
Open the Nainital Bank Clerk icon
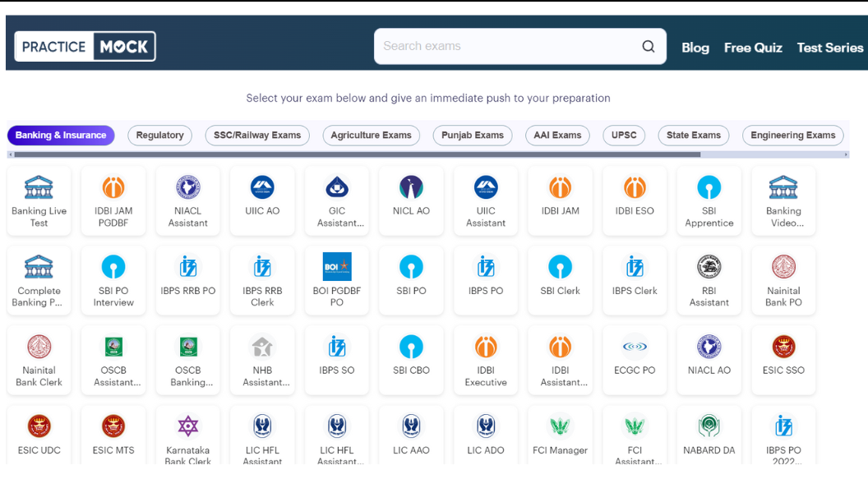click(x=39, y=347)
